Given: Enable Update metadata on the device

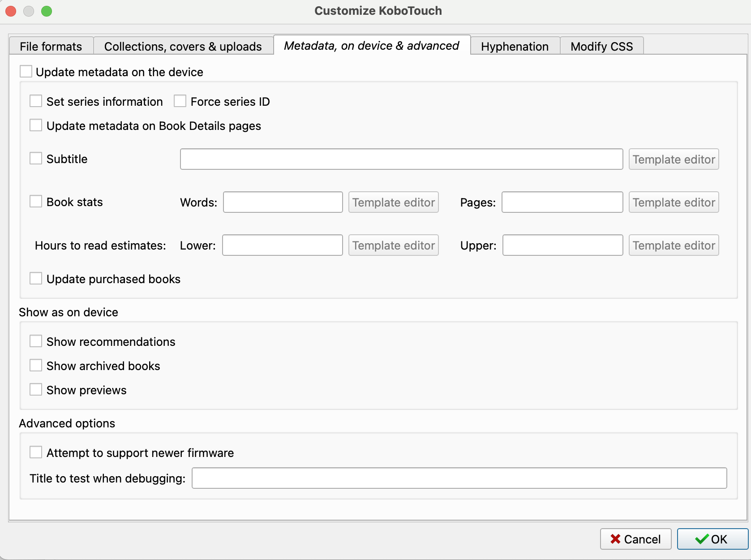Looking at the screenshot, I should pos(26,72).
